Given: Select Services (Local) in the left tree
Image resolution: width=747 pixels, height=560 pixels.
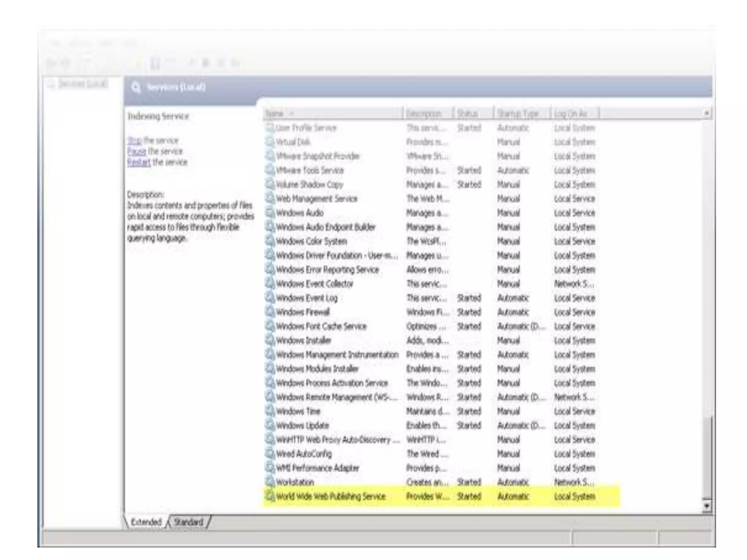Looking at the screenshot, I should (83, 84).
